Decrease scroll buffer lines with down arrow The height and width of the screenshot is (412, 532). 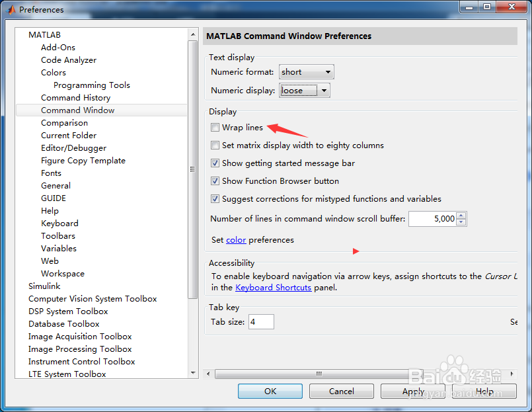[461, 222]
